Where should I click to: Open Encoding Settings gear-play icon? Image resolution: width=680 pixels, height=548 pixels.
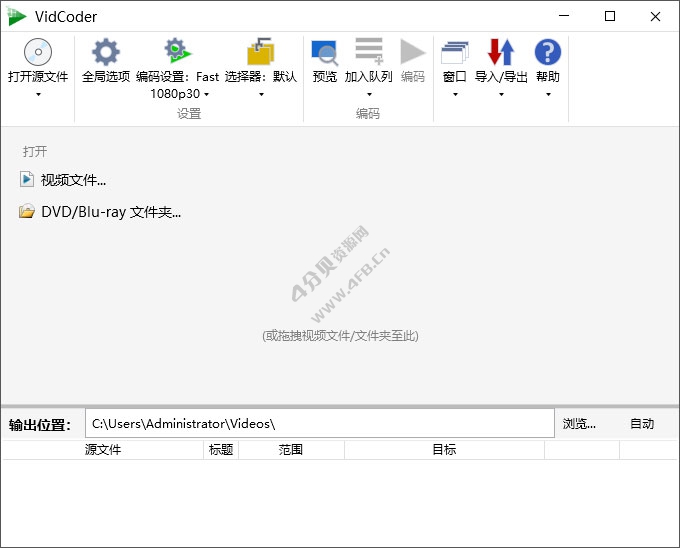pos(177,51)
